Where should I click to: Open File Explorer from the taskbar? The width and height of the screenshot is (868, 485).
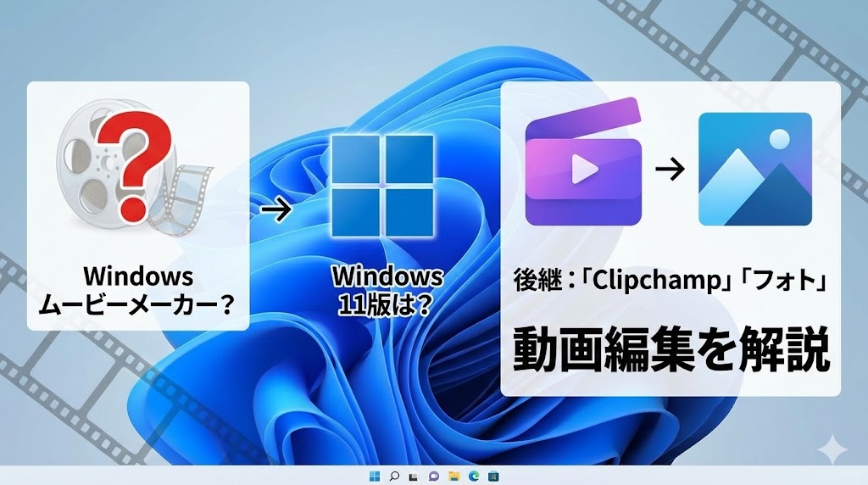pos(454,477)
